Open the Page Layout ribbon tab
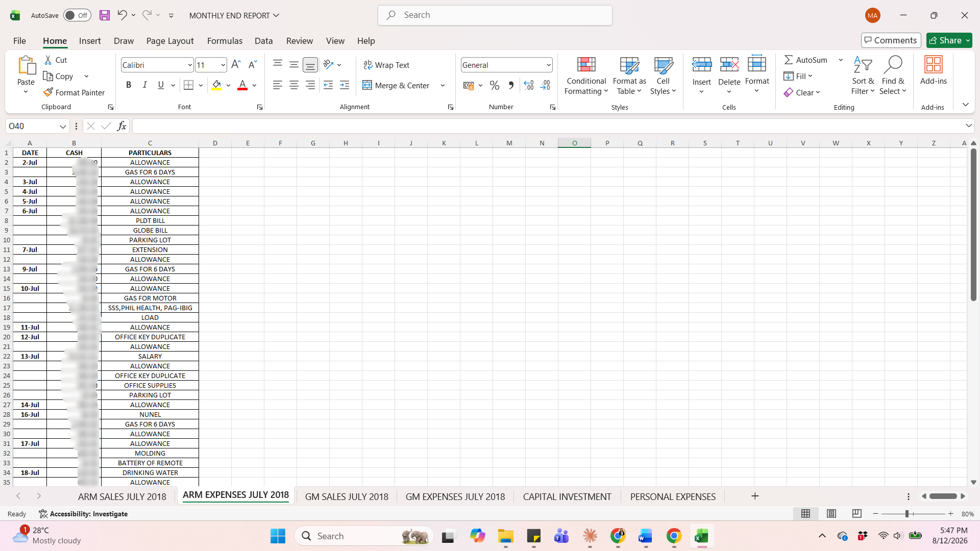 pyautogui.click(x=170, y=41)
